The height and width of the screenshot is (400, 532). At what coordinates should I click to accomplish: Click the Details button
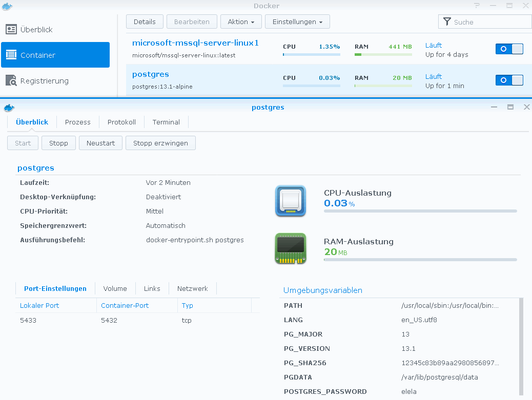tap(145, 22)
